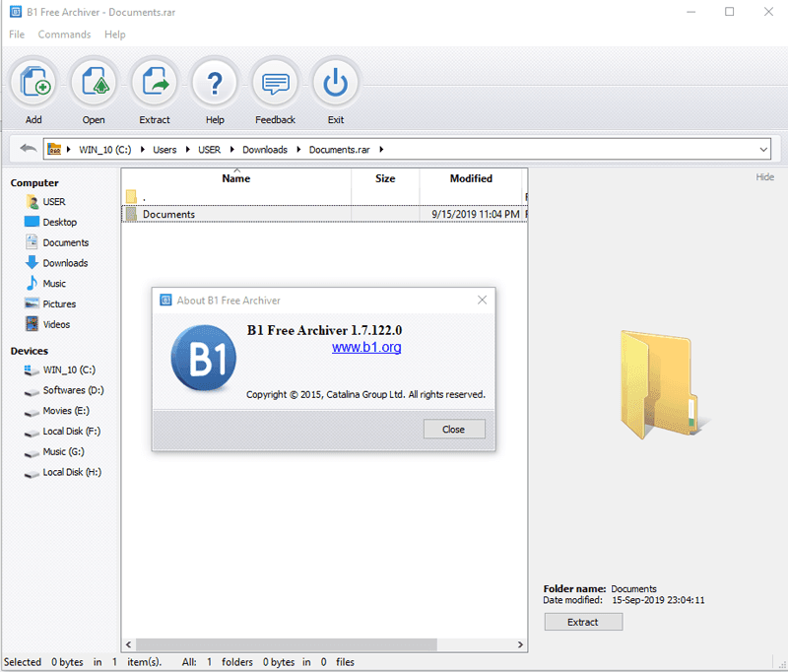Click the Extract button in preview panel
Viewport: 788px width, 672px height.
pyautogui.click(x=583, y=622)
